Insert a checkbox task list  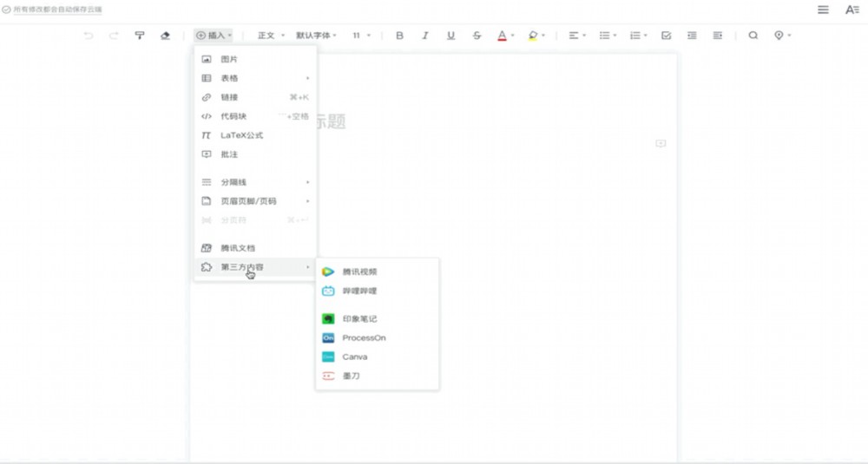tap(667, 36)
